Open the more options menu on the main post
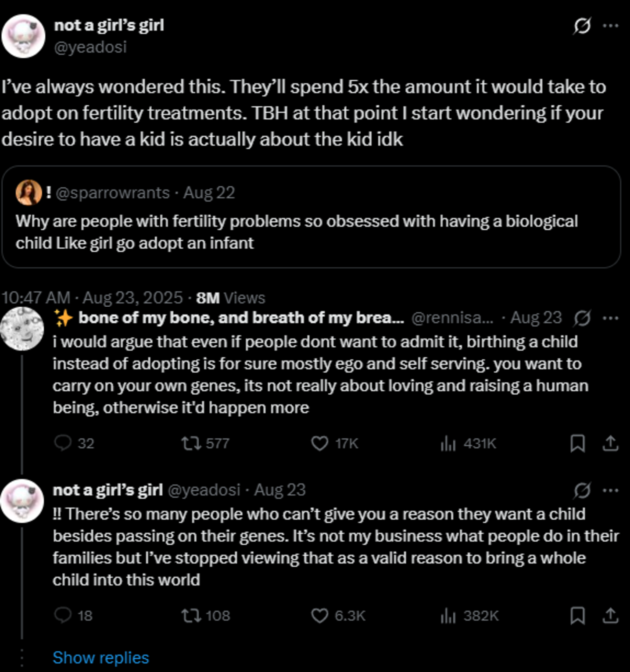Viewport: 630px width, 672px height. click(611, 26)
